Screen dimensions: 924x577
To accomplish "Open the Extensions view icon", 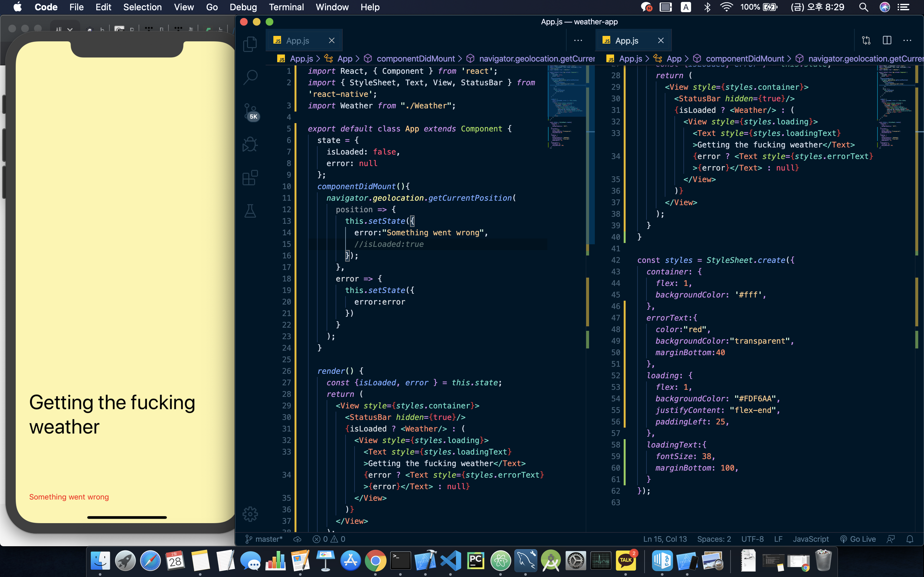I will pos(250,178).
